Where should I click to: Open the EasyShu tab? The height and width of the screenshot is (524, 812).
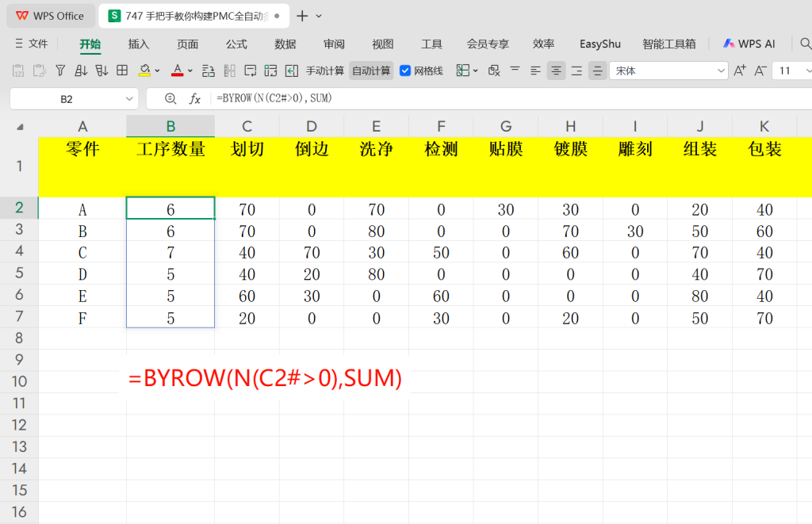click(x=599, y=44)
